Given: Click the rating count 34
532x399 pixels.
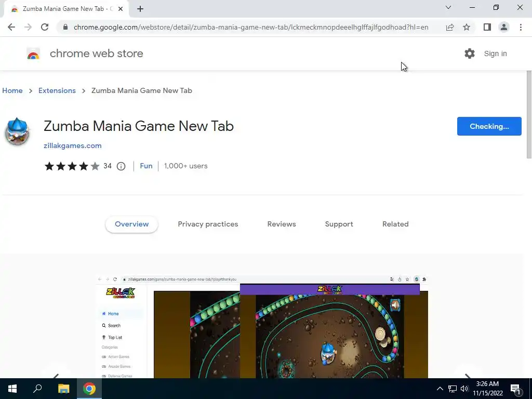Looking at the screenshot, I should [x=108, y=166].
